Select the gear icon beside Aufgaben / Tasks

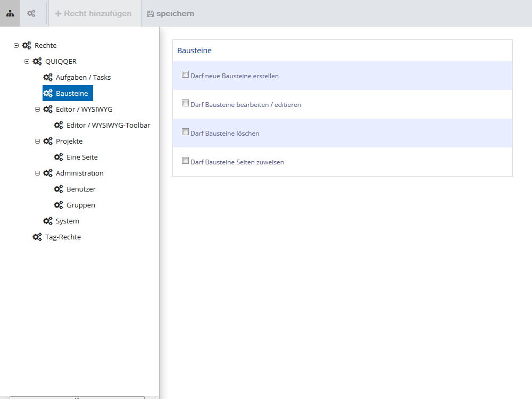(48, 77)
